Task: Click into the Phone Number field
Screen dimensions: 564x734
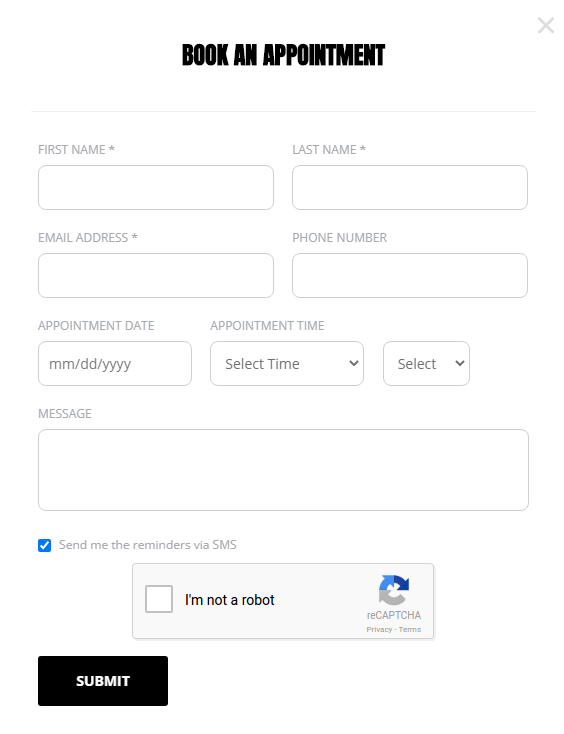Action: [x=410, y=275]
